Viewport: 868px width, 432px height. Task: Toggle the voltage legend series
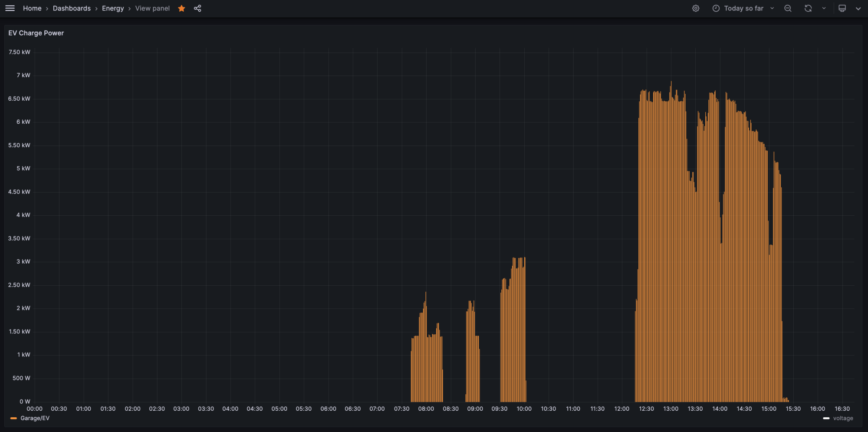coord(843,418)
